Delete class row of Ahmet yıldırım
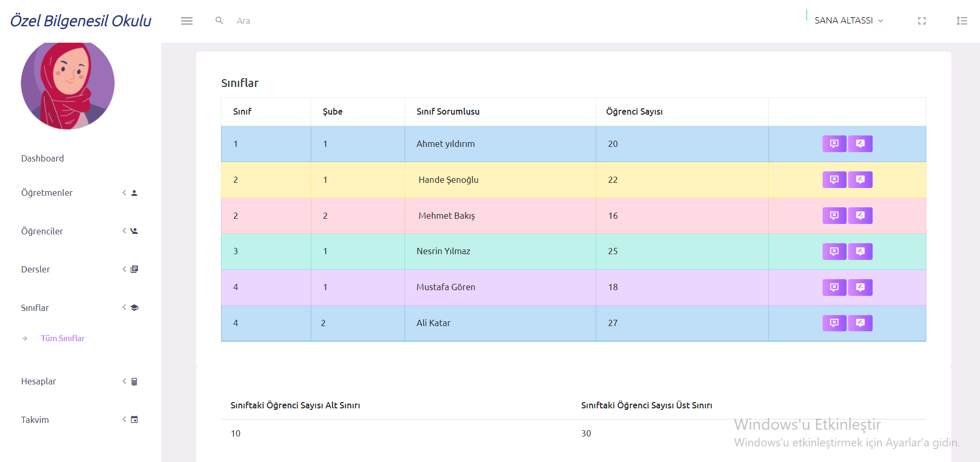The height and width of the screenshot is (462, 980). click(x=834, y=144)
